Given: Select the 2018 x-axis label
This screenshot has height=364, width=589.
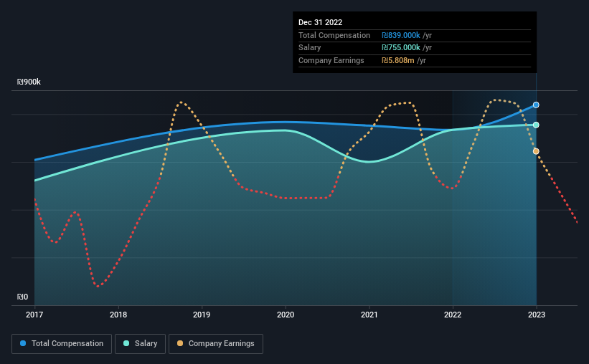Looking at the screenshot, I should coord(118,315).
